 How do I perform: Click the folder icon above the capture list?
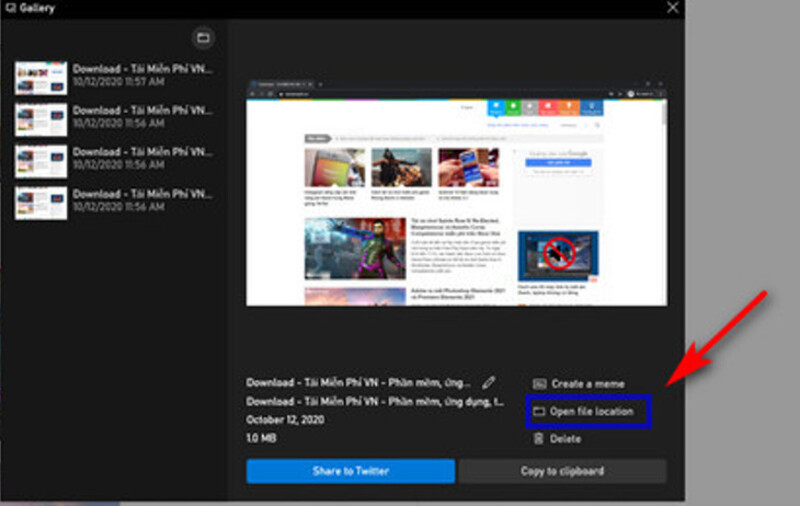(203, 38)
